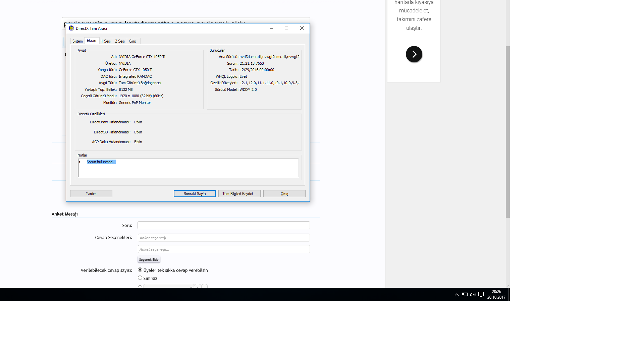Select the Ekran tab
This screenshot has width=644, height=362.
tap(92, 41)
